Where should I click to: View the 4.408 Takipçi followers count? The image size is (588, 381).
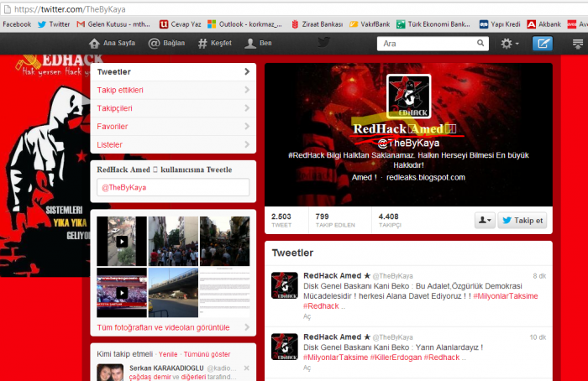[389, 220]
